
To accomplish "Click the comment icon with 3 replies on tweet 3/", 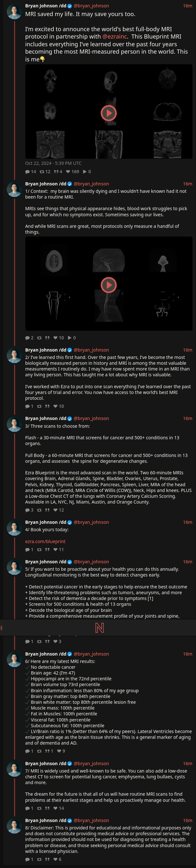I will pos(28,510).
